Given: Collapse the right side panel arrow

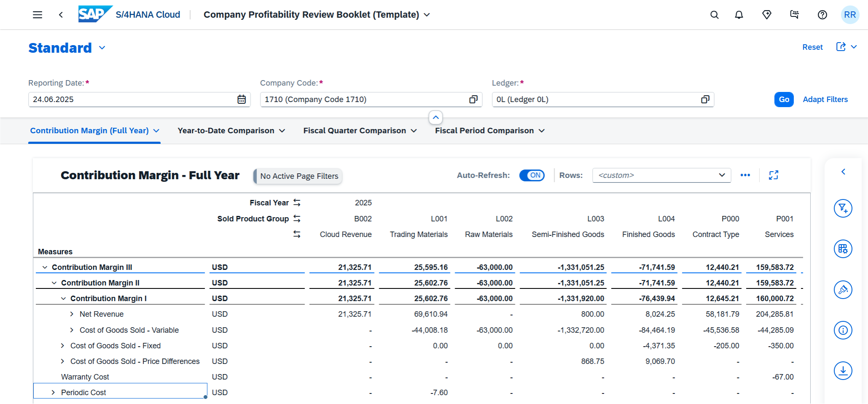Looking at the screenshot, I should pos(843,172).
